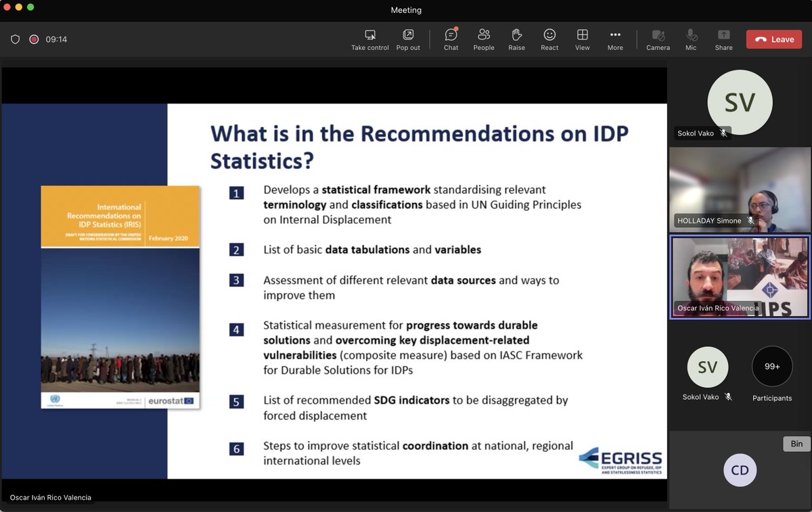Click muted mic icon beside lower Sokol Vako name
Image resolution: width=812 pixels, height=512 pixels.
tap(729, 397)
